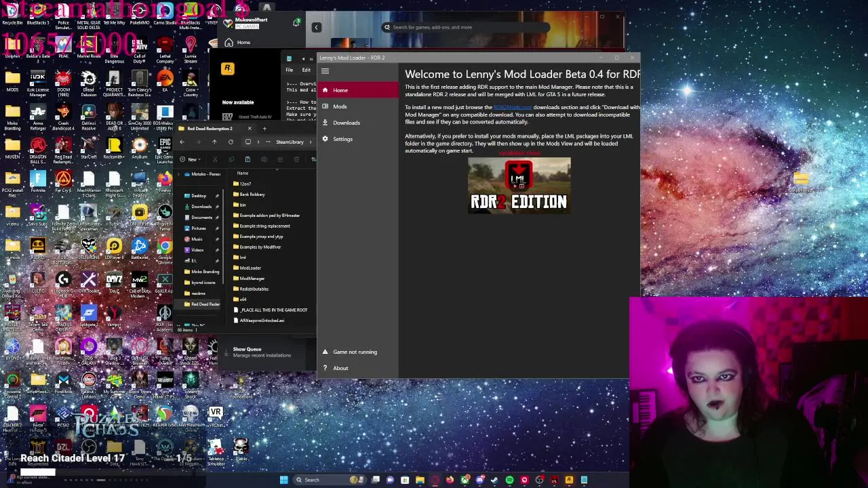Go back in Epic launcher window
The height and width of the screenshot is (488, 868).
(316, 27)
